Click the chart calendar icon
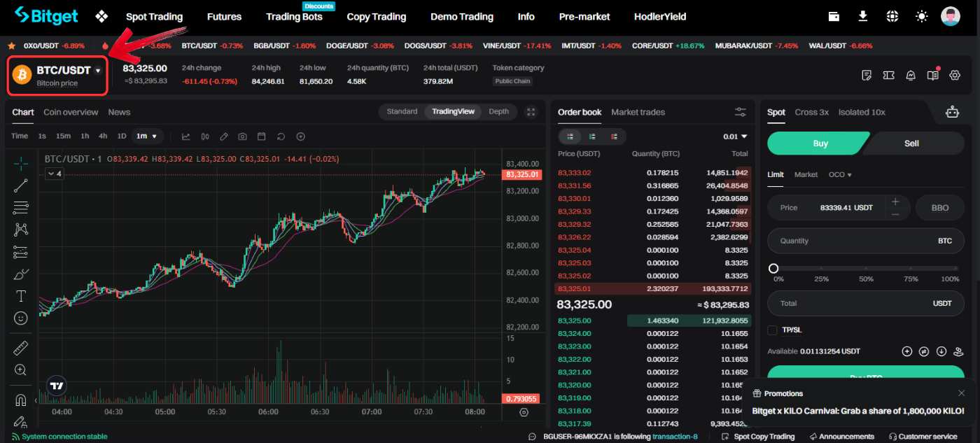Image resolution: width=980 pixels, height=443 pixels. 261,136
